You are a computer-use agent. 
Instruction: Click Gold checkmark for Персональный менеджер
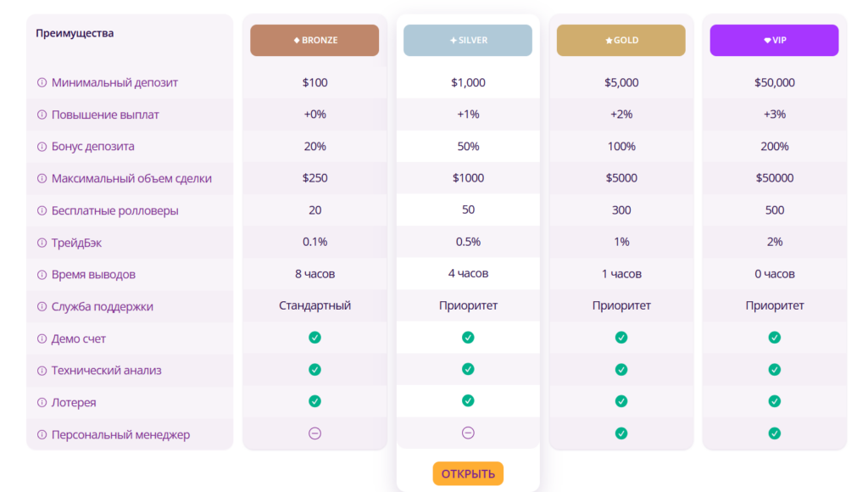tap(621, 433)
